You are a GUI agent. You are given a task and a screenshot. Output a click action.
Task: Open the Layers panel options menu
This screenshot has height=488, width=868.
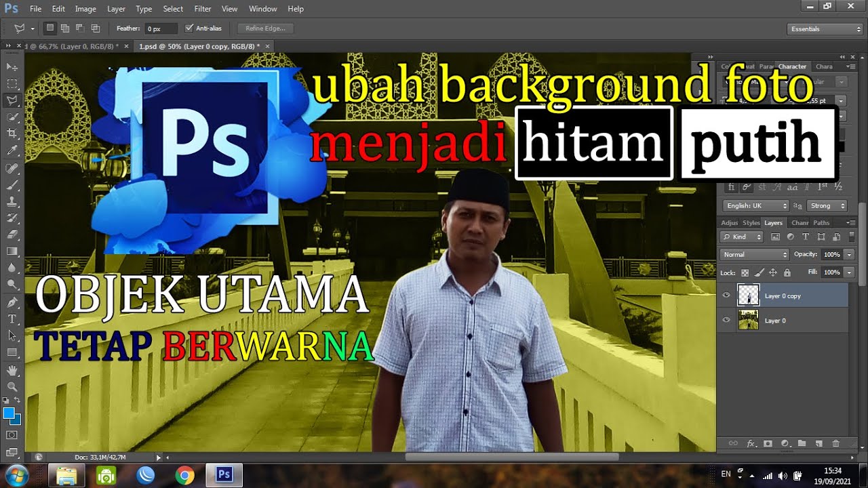coord(851,223)
